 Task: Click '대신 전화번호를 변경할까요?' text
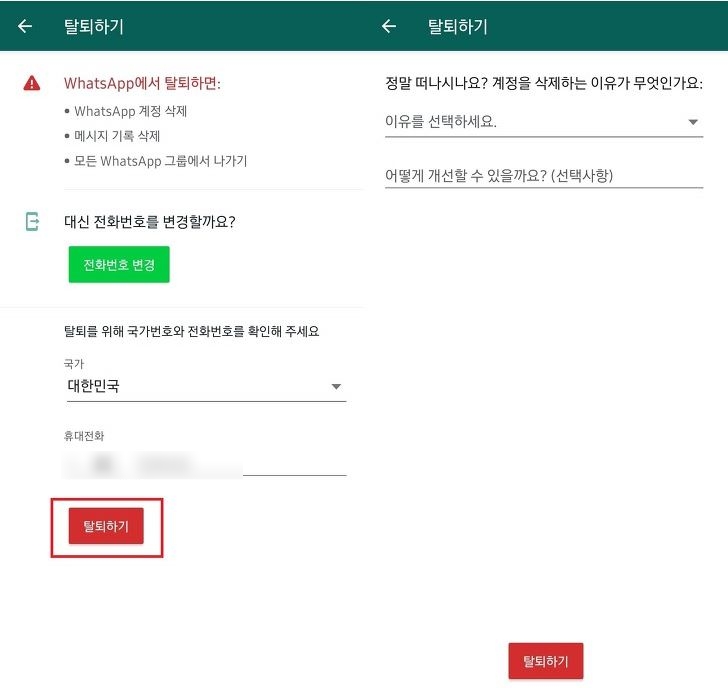(x=150, y=222)
